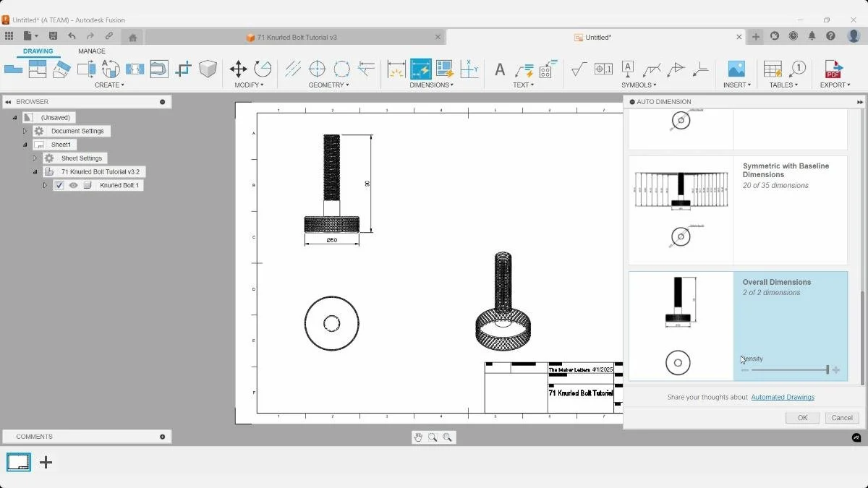Select the Projected View tool
The width and height of the screenshot is (868, 488).
[x=38, y=69]
